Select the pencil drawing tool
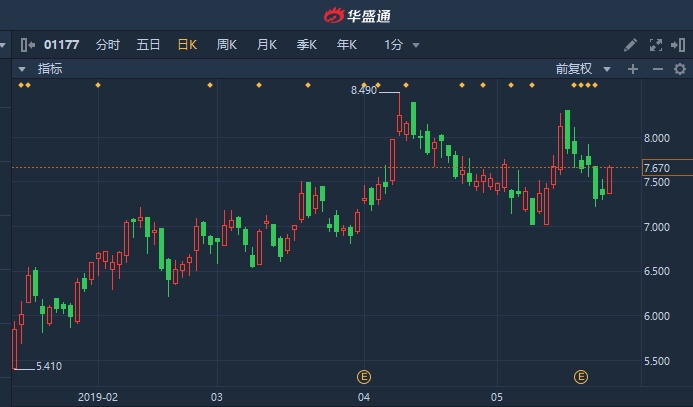The image size is (693, 407). pyautogui.click(x=630, y=45)
